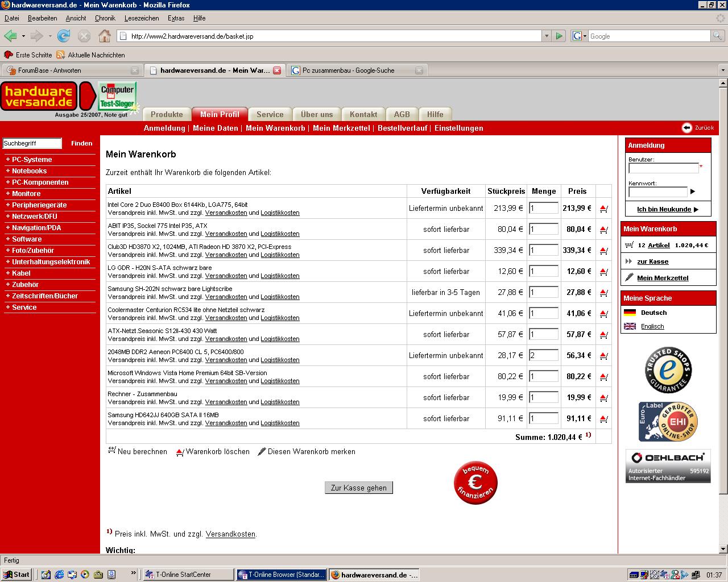Click Neu berechnen link
728x582 pixels.
coord(138,451)
